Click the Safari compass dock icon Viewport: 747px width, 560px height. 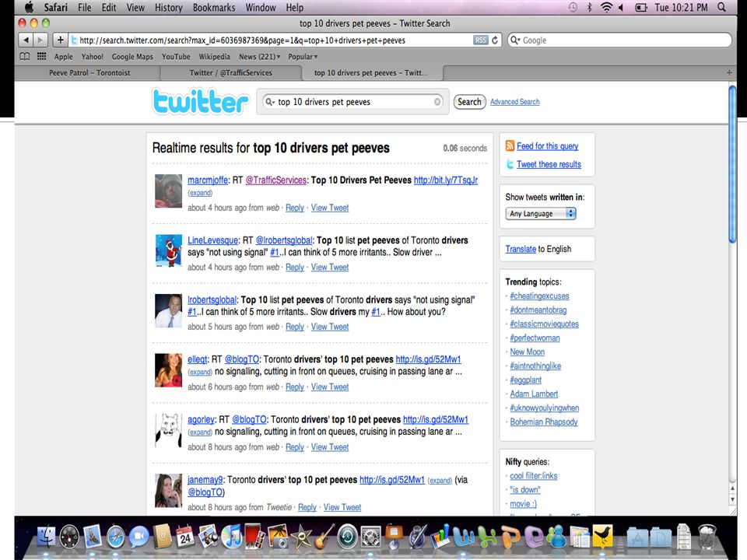point(116,537)
